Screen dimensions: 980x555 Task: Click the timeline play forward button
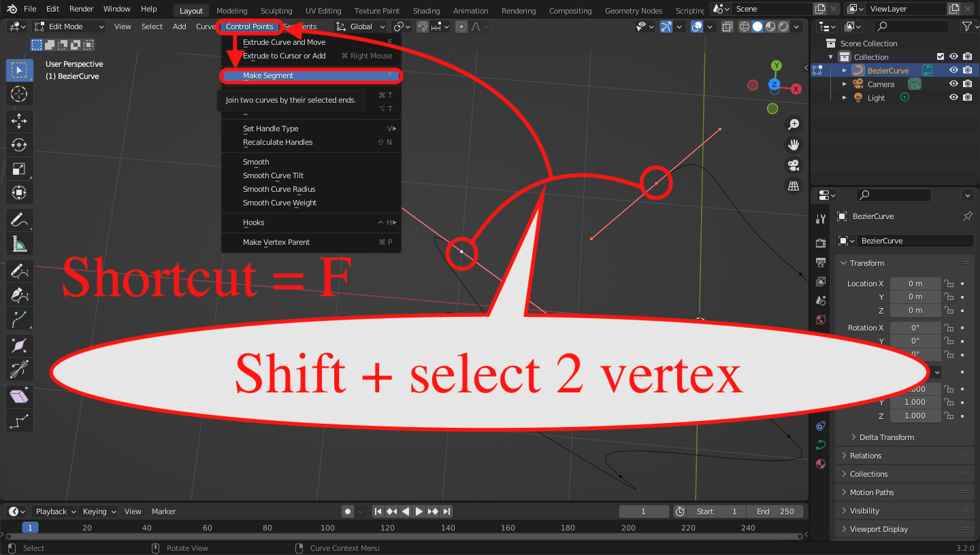(x=419, y=511)
